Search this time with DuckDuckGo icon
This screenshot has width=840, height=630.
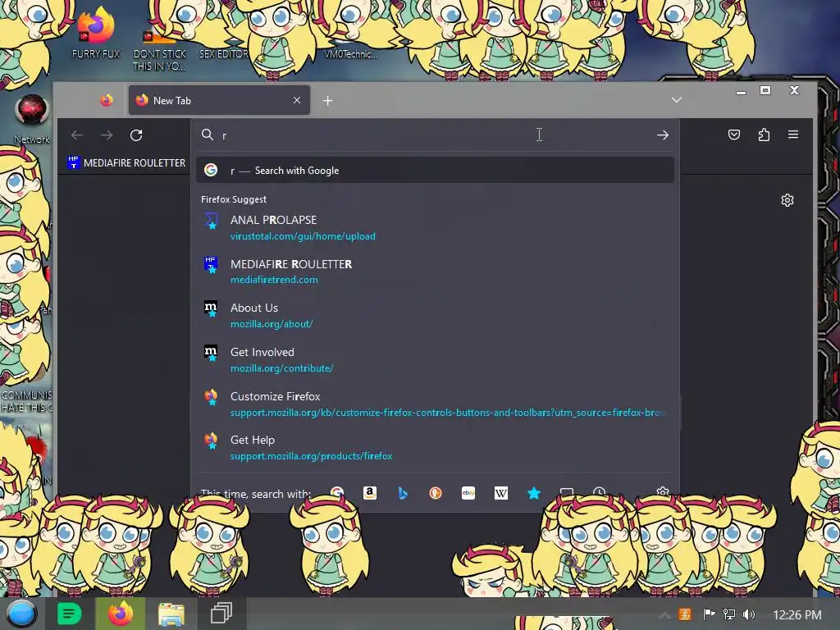pos(436,493)
